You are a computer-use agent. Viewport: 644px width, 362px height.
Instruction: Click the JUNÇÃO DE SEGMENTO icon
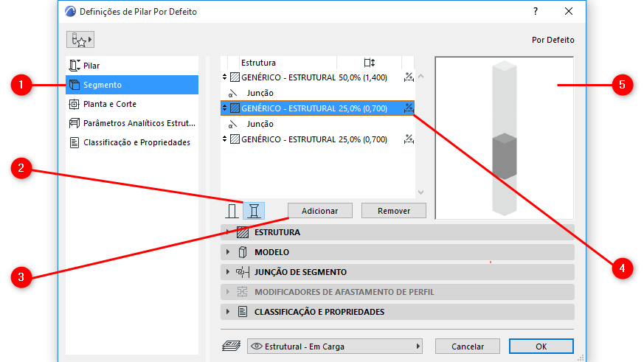tap(243, 272)
